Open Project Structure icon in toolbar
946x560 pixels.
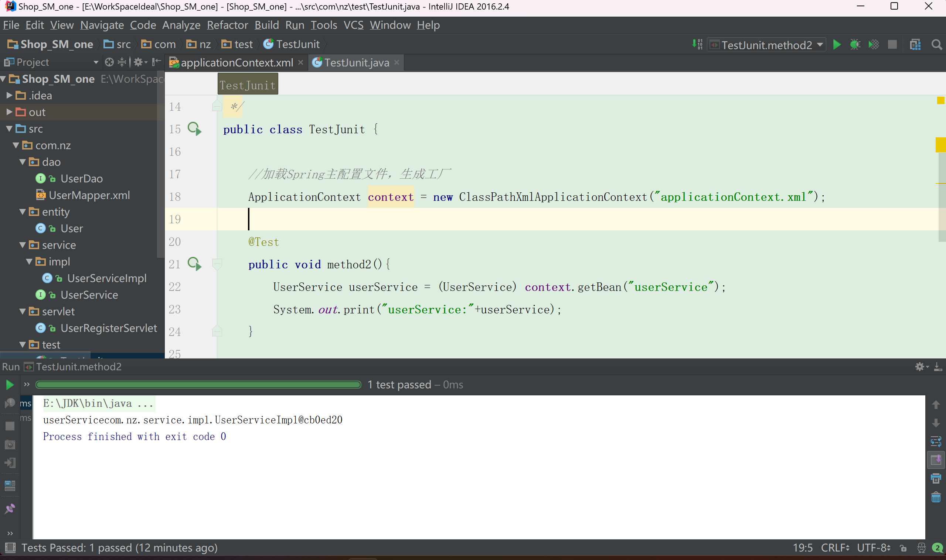[x=915, y=45]
